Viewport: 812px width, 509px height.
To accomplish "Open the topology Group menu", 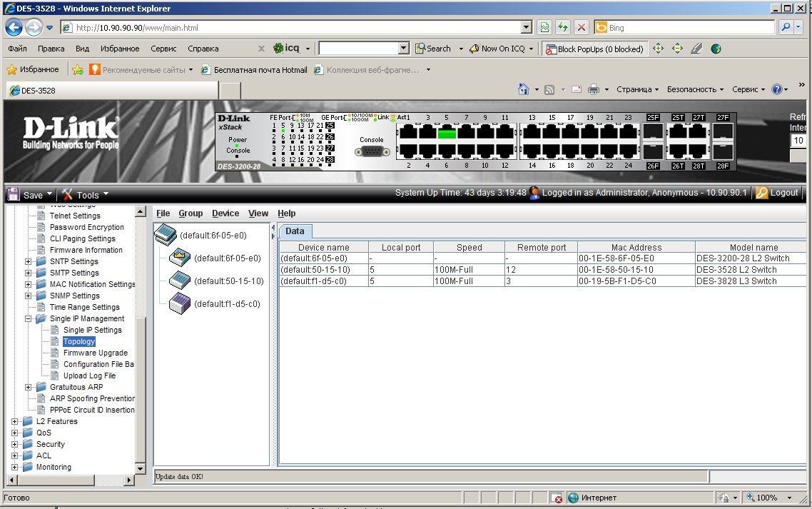I will tap(191, 213).
